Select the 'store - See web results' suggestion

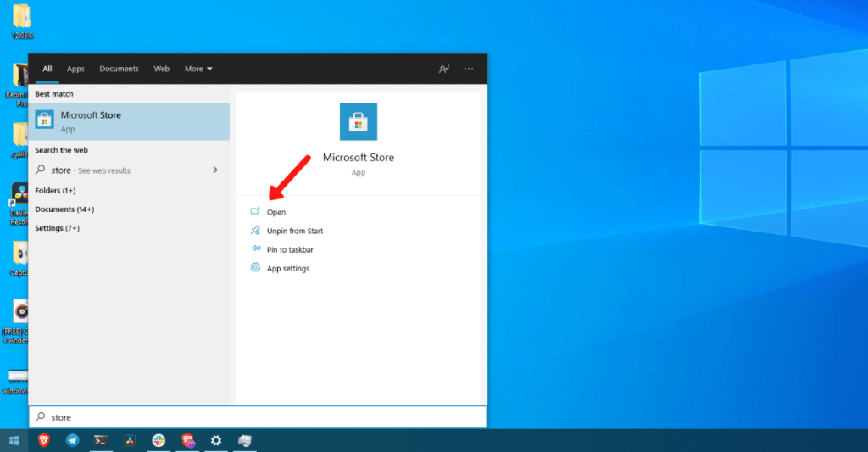(x=129, y=170)
